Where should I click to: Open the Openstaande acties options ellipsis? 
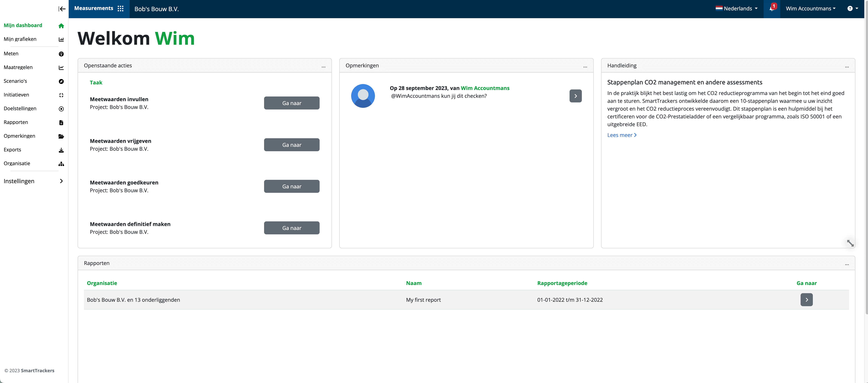tap(324, 66)
